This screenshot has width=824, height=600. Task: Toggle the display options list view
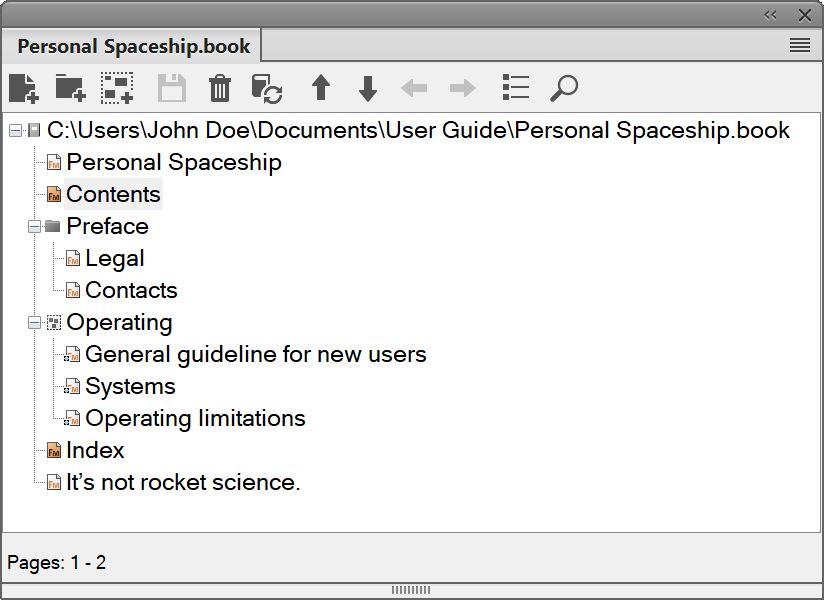coord(515,88)
